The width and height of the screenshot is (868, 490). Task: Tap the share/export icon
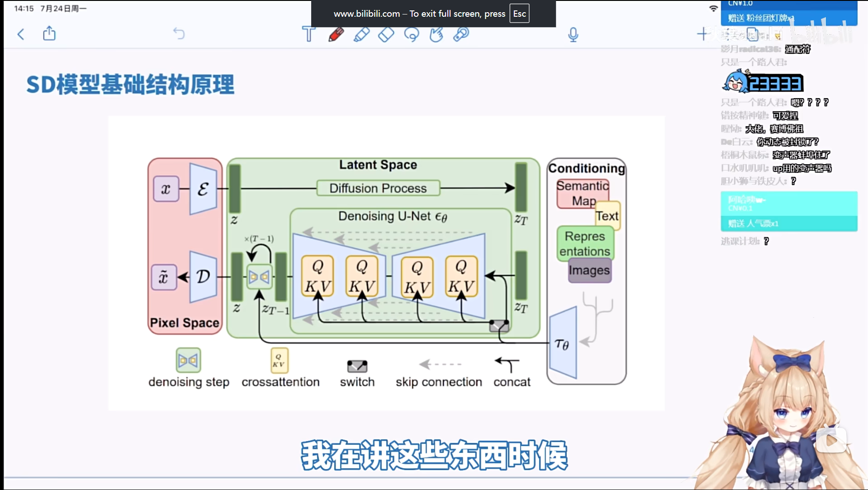coord(49,33)
